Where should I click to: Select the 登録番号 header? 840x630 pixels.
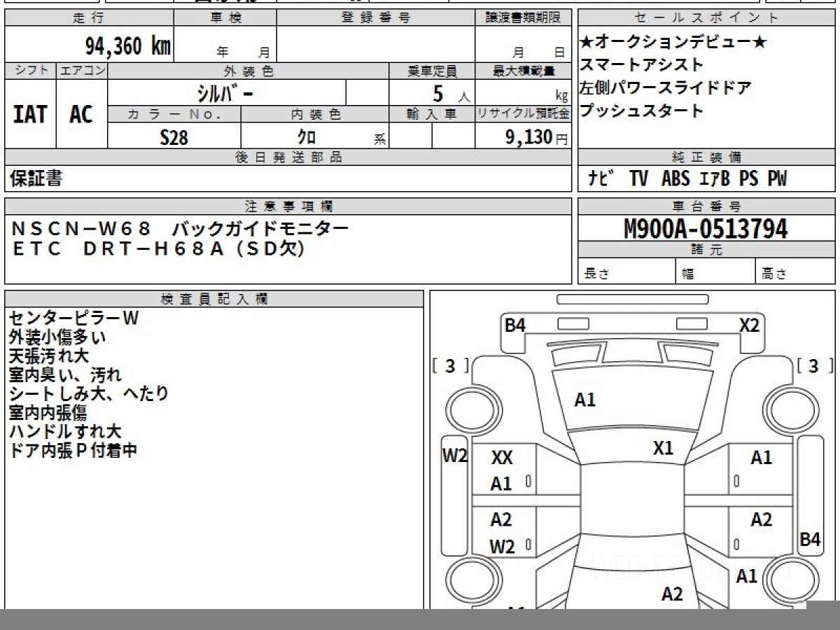[x=376, y=18]
